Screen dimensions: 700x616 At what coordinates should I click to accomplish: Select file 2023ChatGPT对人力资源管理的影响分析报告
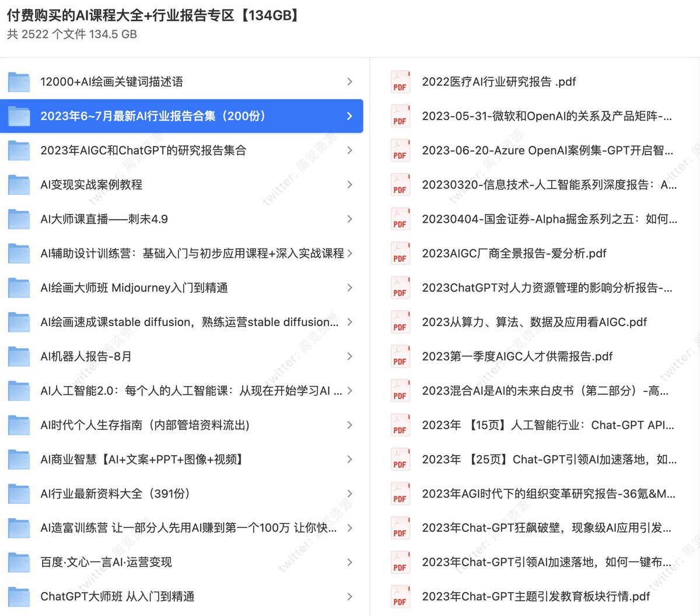click(535, 288)
